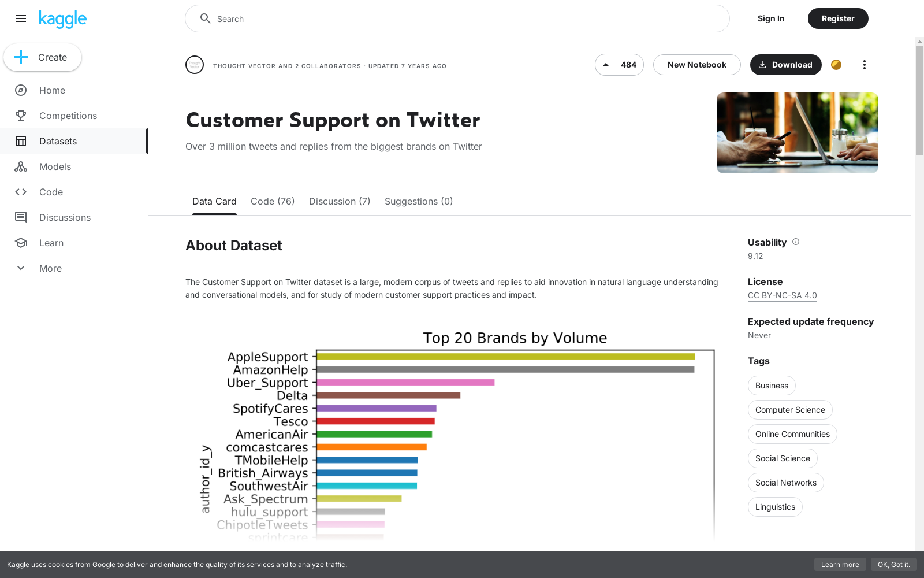Image resolution: width=924 pixels, height=578 pixels.
Task: Open the three-dot more options menu
Action: pyautogui.click(x=864, y=65)
